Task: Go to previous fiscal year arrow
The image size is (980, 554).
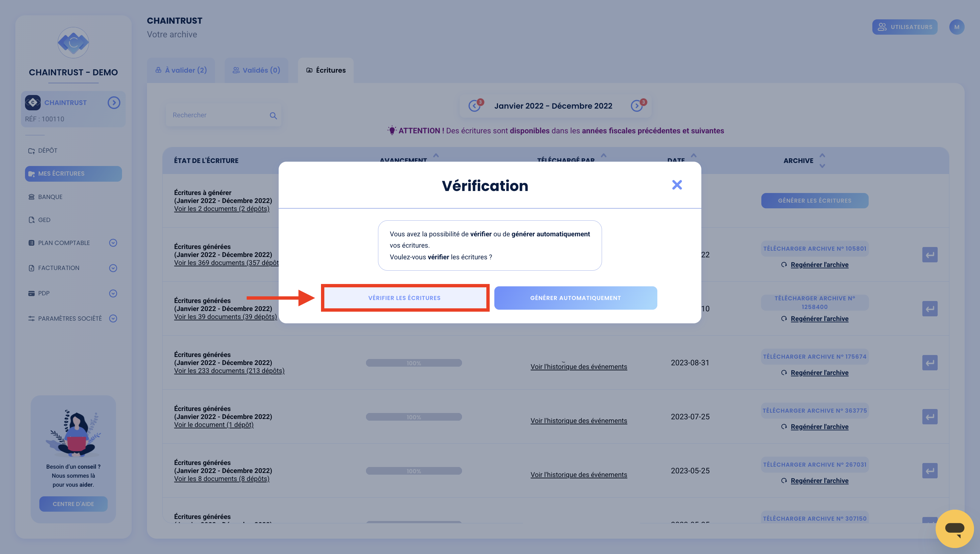Action: coord(474,106)
